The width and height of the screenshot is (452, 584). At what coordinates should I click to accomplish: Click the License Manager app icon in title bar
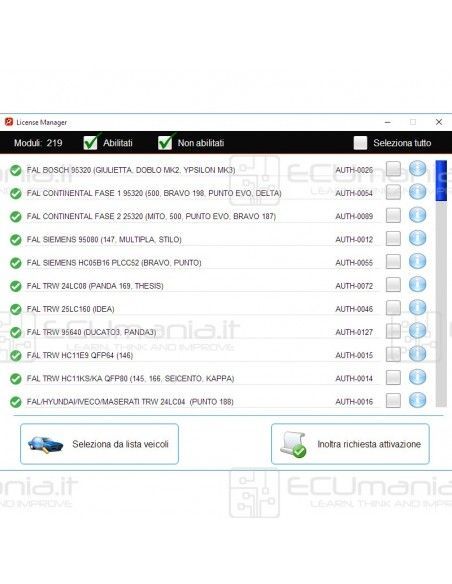(x=9, y=122)
